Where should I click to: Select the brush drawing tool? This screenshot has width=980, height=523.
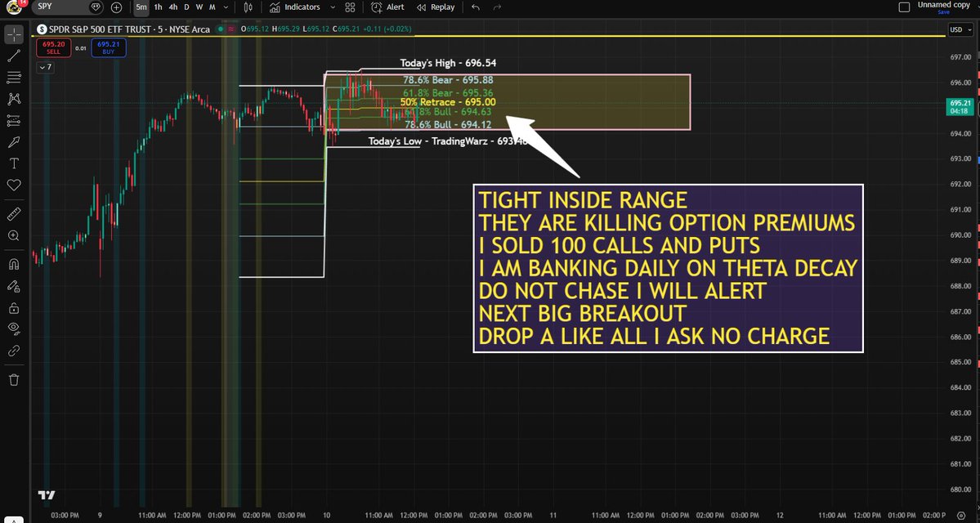coord(14,142)
